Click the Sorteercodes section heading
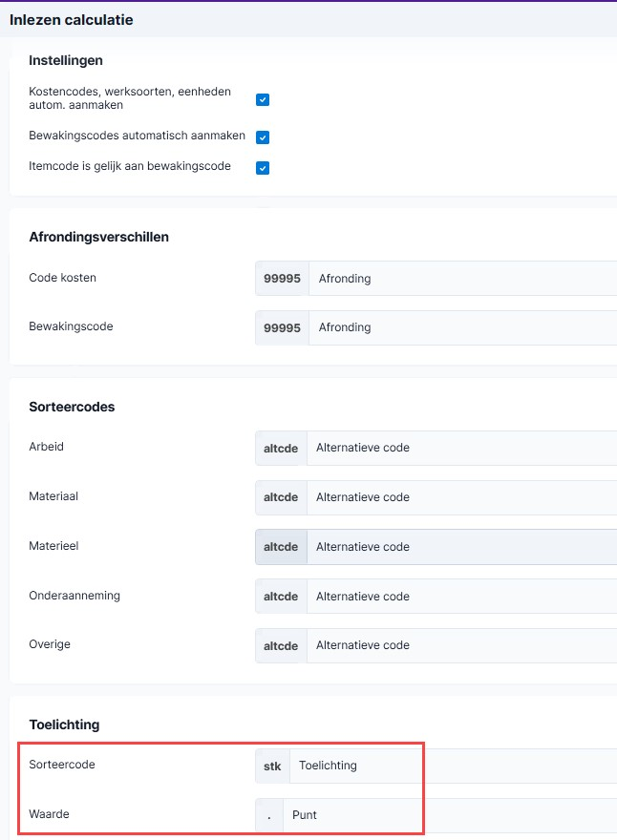The width and height of the screenshot is (617, 840). 72,407
